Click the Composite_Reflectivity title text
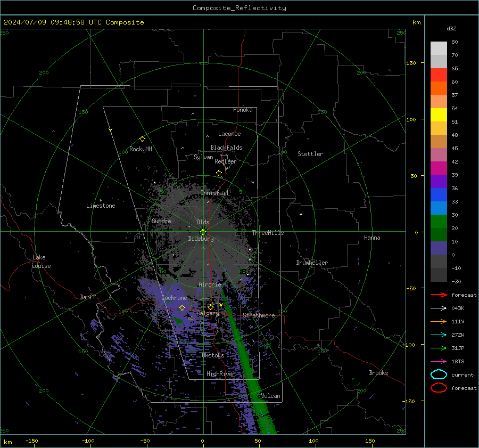 (240, 8)
